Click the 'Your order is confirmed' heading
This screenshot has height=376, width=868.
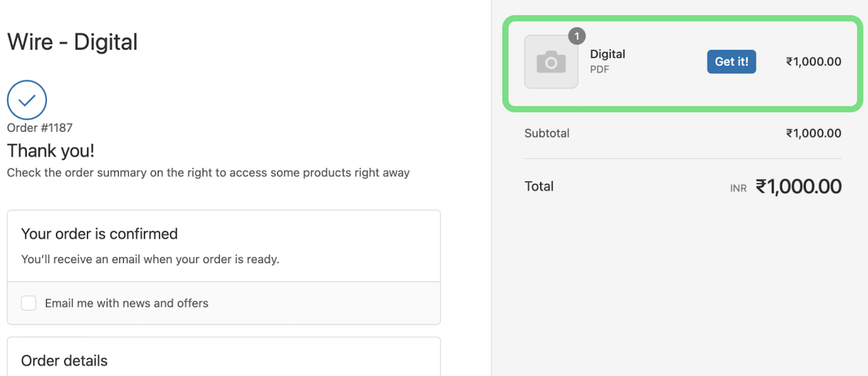click(99, 234)
